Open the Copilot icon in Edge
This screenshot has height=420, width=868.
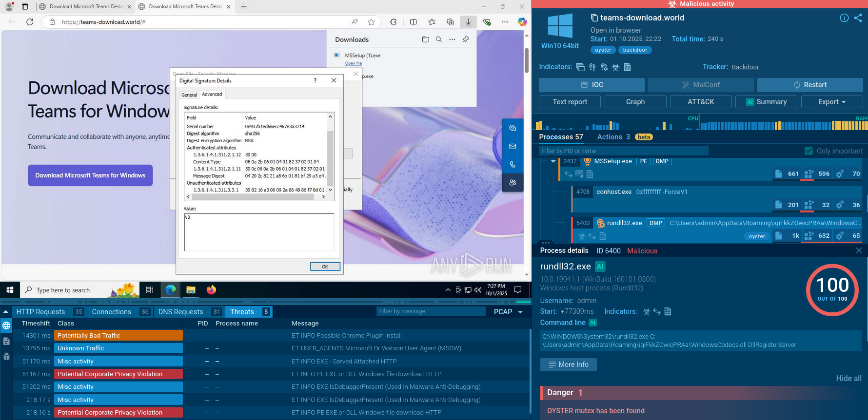pos(522,22)
